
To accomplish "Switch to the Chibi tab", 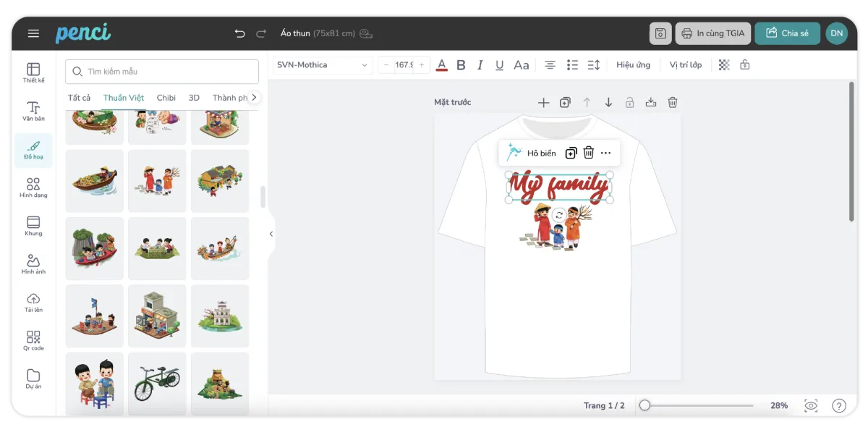I will [x=166, y=98].
